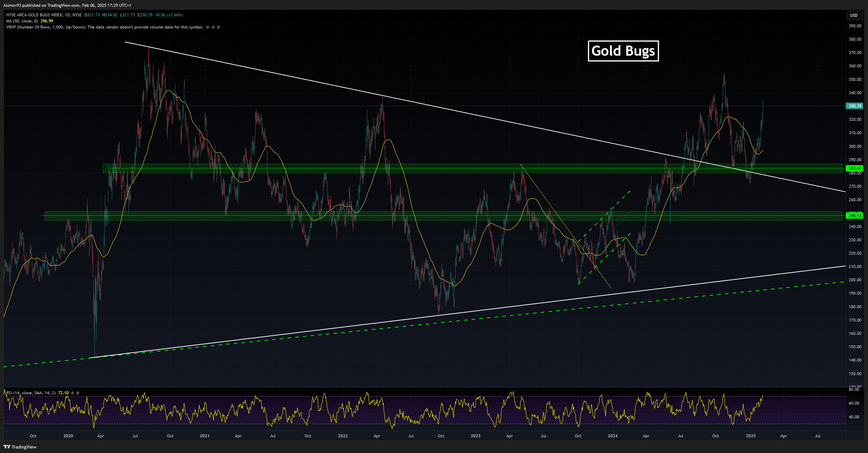Select the RSI (14, close, SMA) legend

pos(31,393)
